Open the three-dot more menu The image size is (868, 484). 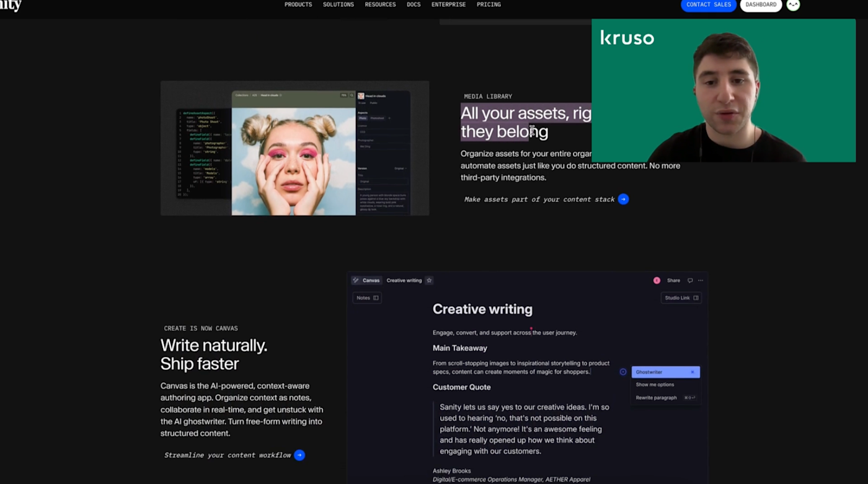(x=701, y=281)
